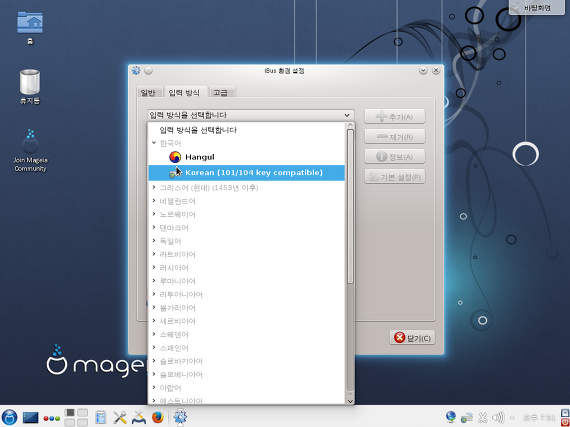The height and width of the screenshot is (427, 570).
Task: Expand the 불가리아어 language group
Action: (x=154, y=308)
